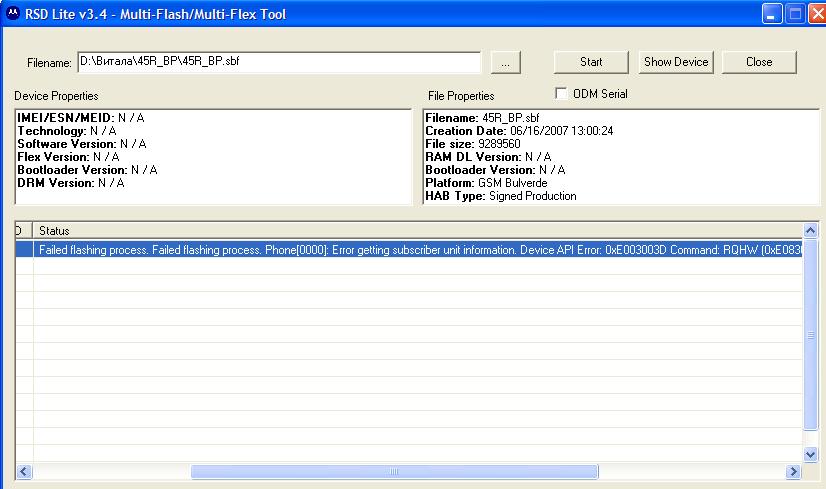Click 'Software Version: N / A' line
The height and width of the screenshot is (489, 826).
pyautogui.click(x=82, y=144)
